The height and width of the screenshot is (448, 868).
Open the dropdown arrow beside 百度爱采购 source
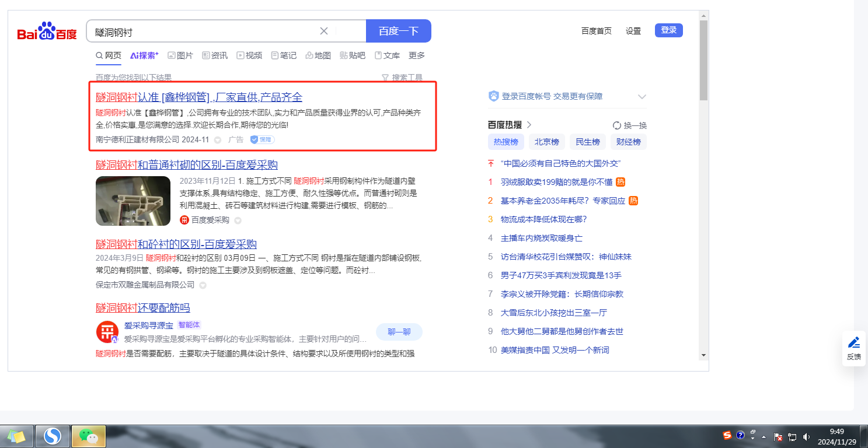(238, 220)
